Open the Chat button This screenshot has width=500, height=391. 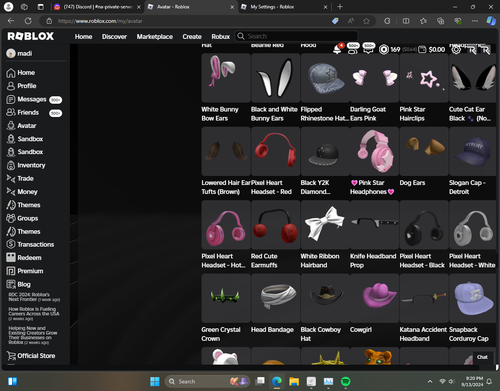click(482, 357)
